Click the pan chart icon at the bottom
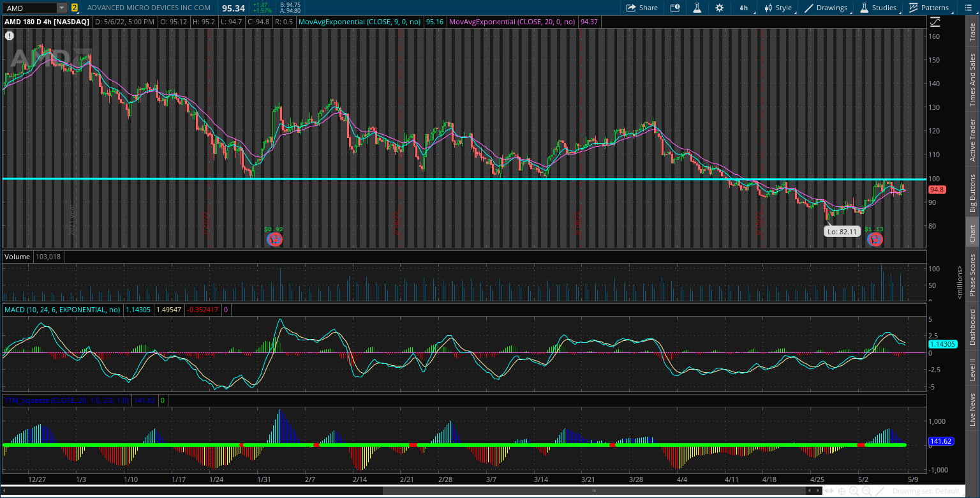 [x=830, y=491]
